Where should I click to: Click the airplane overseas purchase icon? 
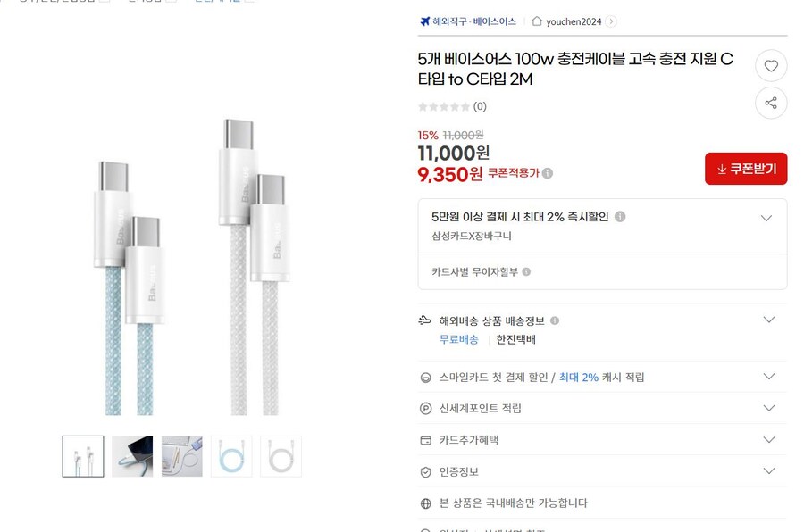click(x=423, y=21)
